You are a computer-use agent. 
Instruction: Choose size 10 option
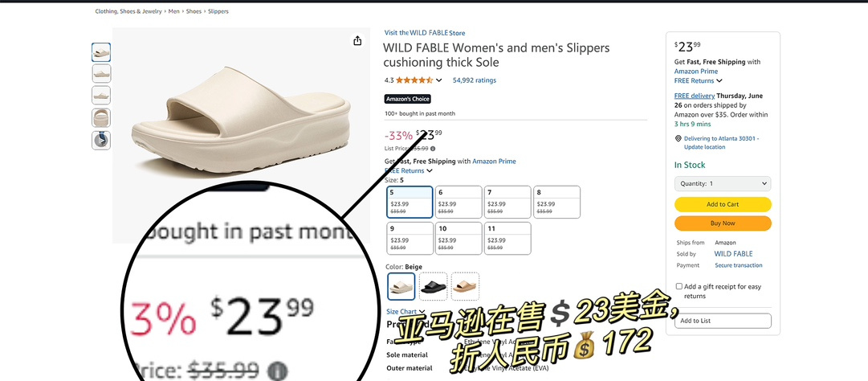[458, 238]
